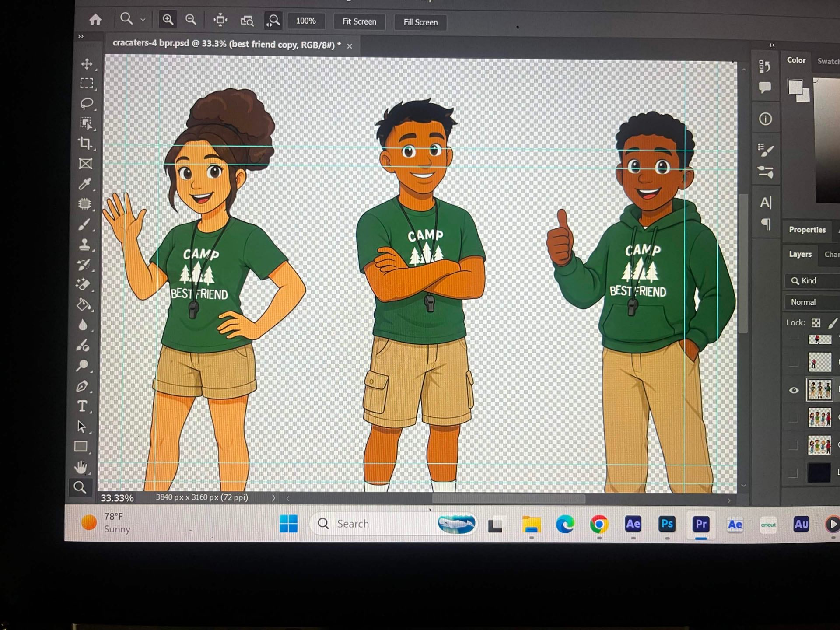Image resolution: width=840 pixels, height=630 pixels.
Task: Show the hidden dark fill layer
Action: point(793,472)
